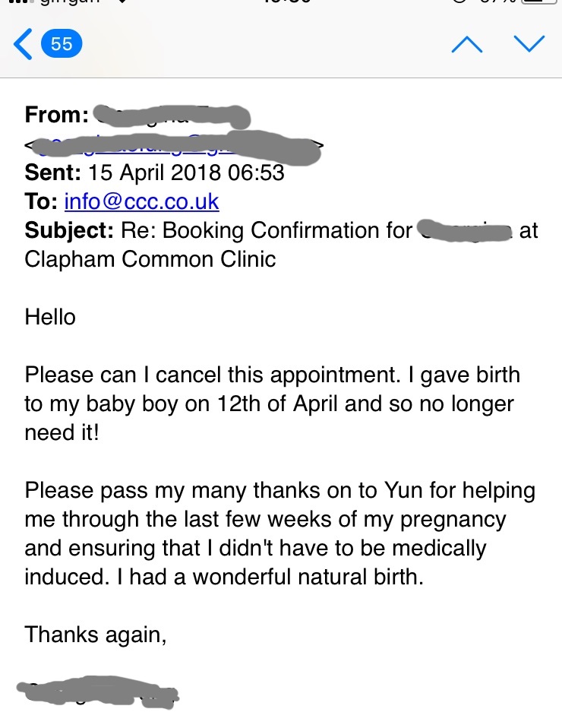Tap the Hello greeting line

(x=50, y=316)
